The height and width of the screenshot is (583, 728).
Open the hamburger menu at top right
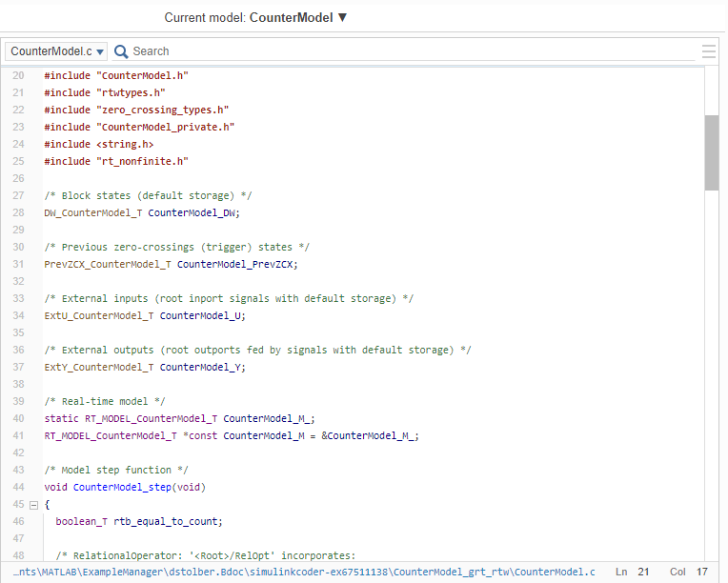point(708,51)
